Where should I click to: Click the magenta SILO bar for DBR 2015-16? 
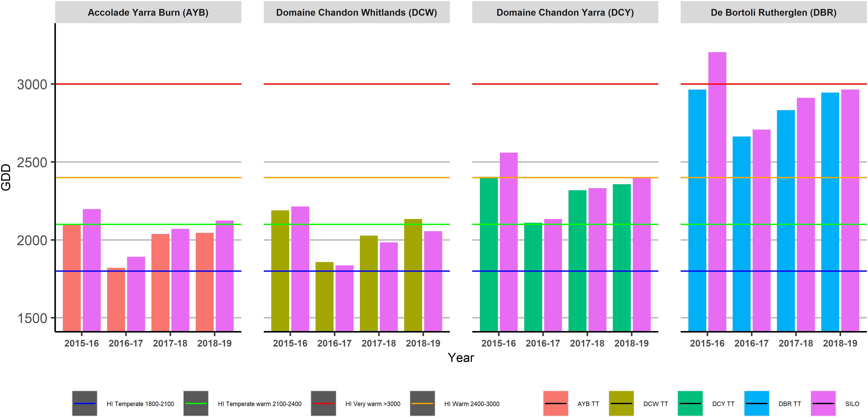click(717, 192)
